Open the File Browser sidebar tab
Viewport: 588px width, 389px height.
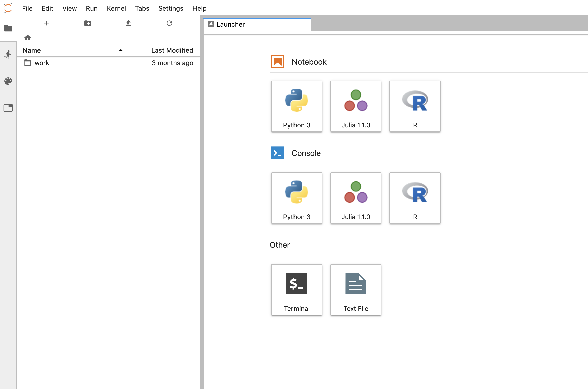pyautogui.click(x=8, y=28)
